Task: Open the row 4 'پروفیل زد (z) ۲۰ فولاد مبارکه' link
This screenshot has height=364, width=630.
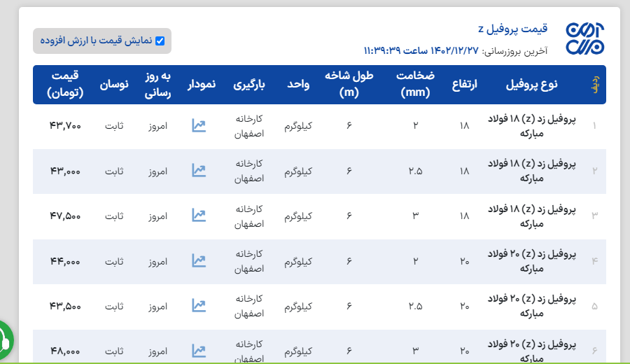Action: [x=531, y=261]
